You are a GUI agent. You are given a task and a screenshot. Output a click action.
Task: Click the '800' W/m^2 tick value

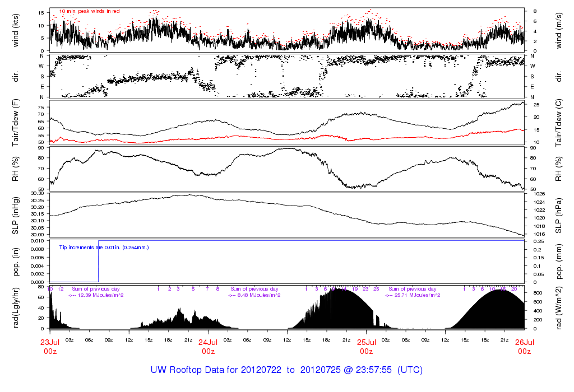point(538,293)
